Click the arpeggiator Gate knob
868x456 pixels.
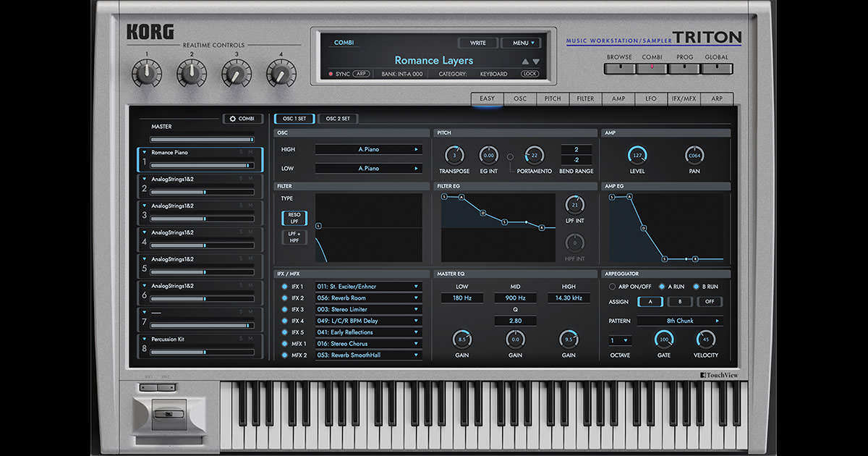coord(663,339)
